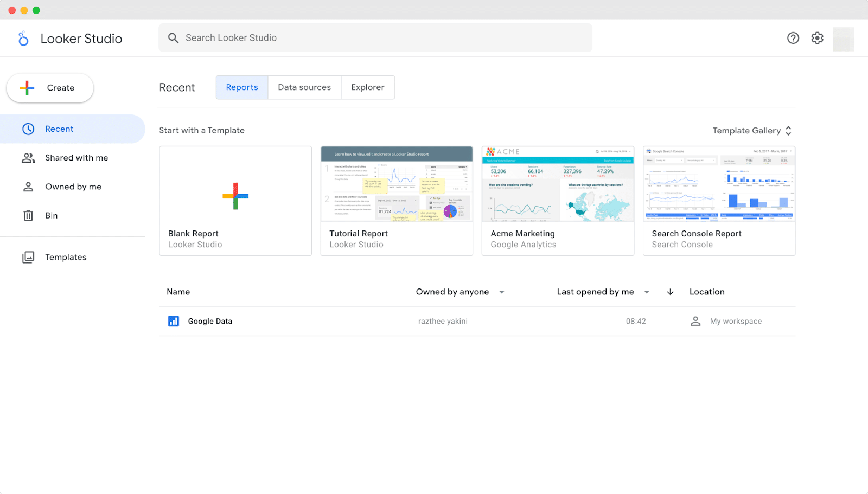The height and width of the screenshot is (494, 868).
Task: Open the help question mark icon
Action: [793, 38]
